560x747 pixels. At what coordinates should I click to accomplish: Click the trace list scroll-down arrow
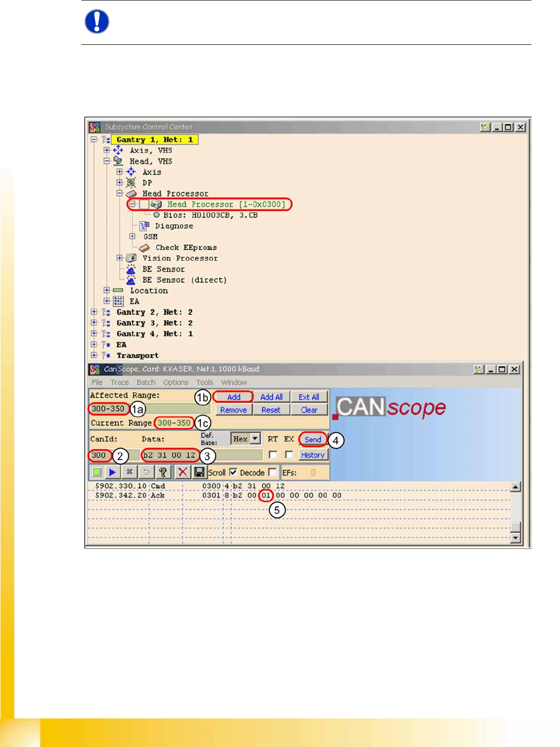click(x=516, y=538)
